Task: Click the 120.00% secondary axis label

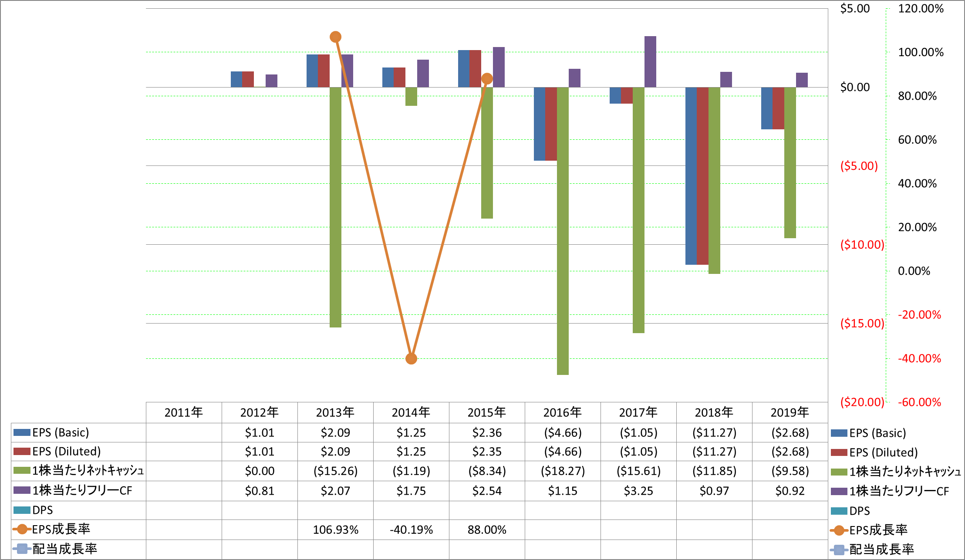Action: pos(921,9)
